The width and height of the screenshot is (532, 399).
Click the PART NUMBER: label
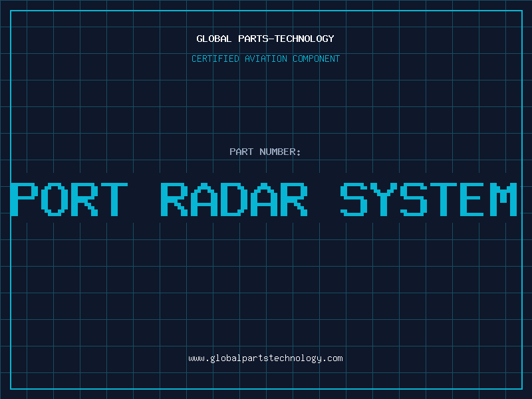tap(265, 152)
